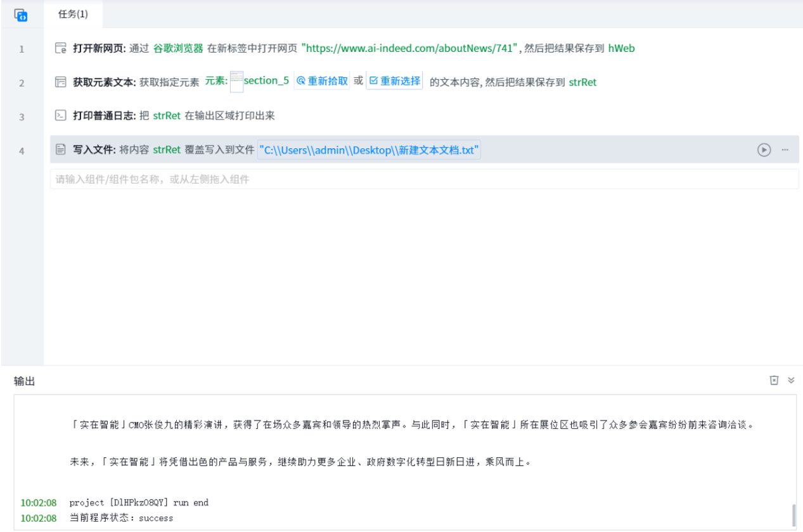Edit the file path 新建文本文档.txt field
This screenshot has width=803, height=532.
coord(369,150)
